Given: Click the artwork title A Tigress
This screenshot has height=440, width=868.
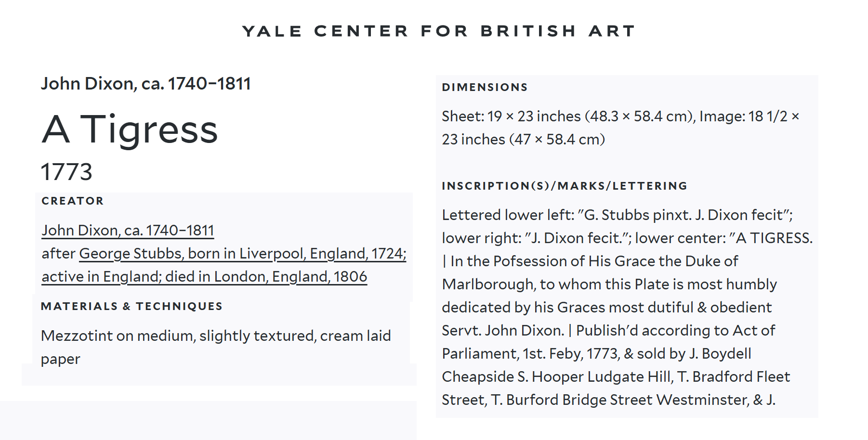Looking at the screenshot, I should [x=130, y=129].
